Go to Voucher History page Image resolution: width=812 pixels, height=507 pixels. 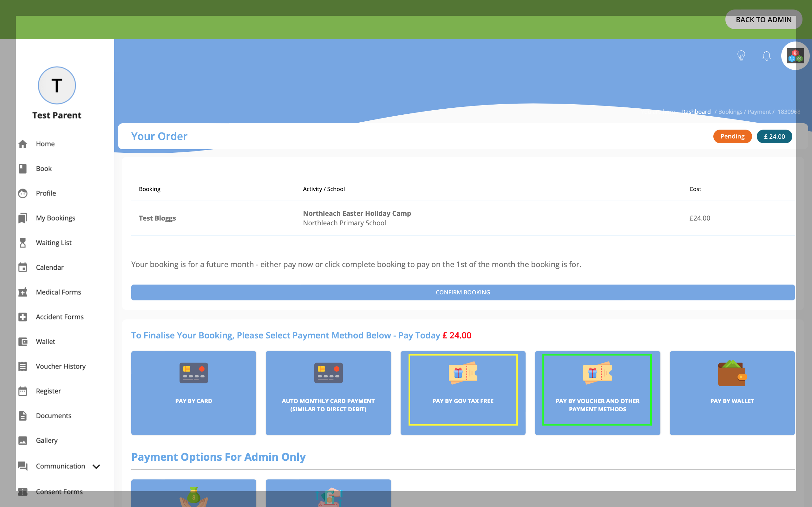60,366
